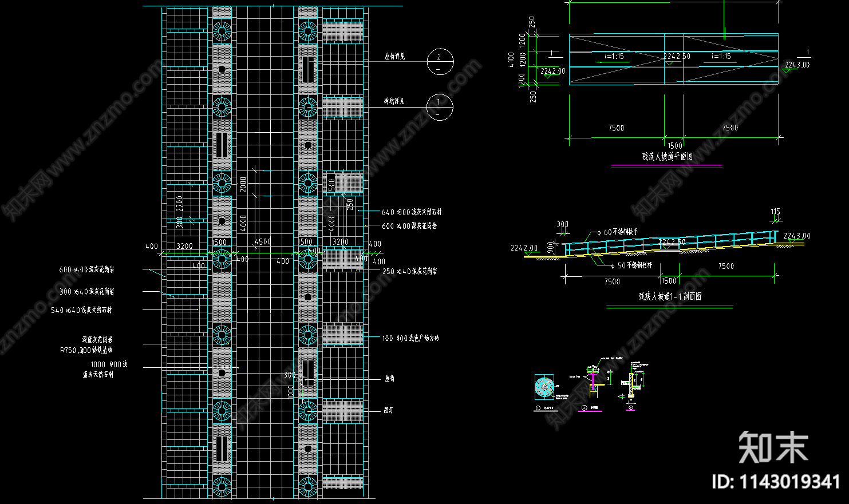The height and width of the screenshot is (504, 849).
Task: Pick the '540×640浅灰天然石材' label
Action: tap(81, 310)
